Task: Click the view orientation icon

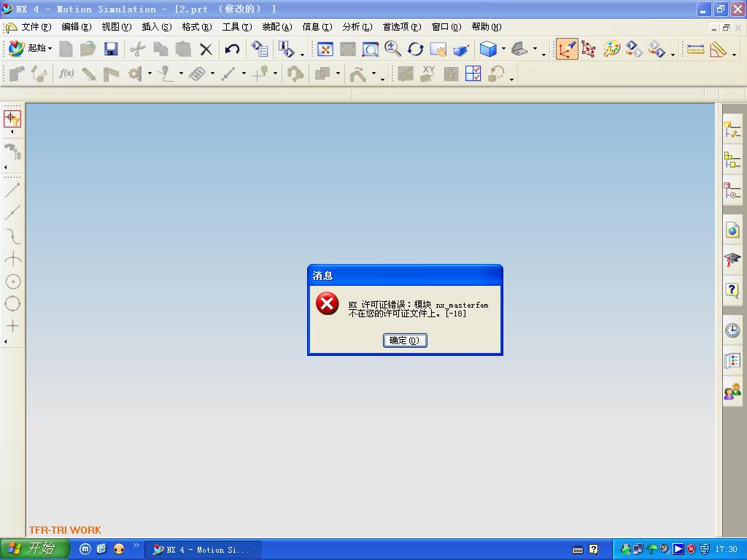Action: 519,49
